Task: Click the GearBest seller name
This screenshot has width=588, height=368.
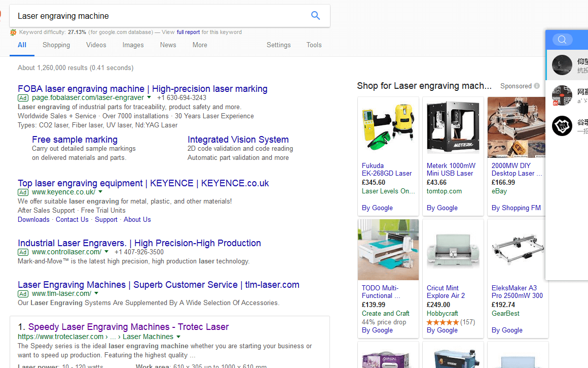Action: click(505, 314)
